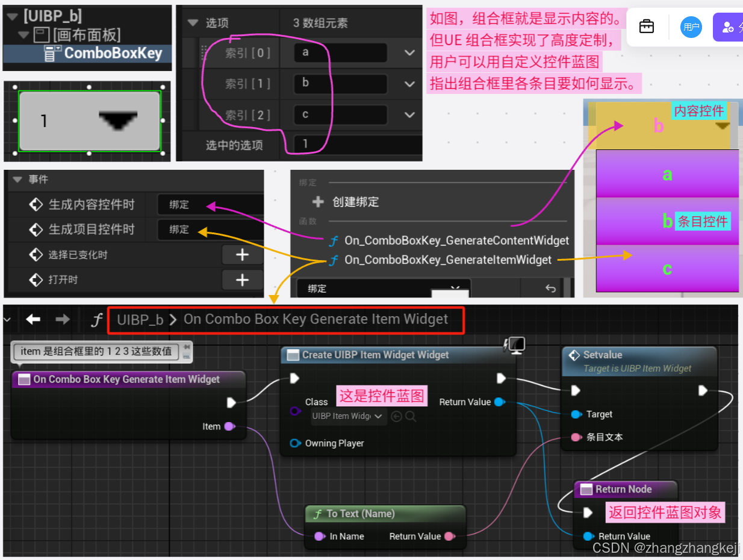Click function icon left of UIBP_b breadcrumb
Image resolution: width=743 pixels, height=560 pixels.
point(96,320)
